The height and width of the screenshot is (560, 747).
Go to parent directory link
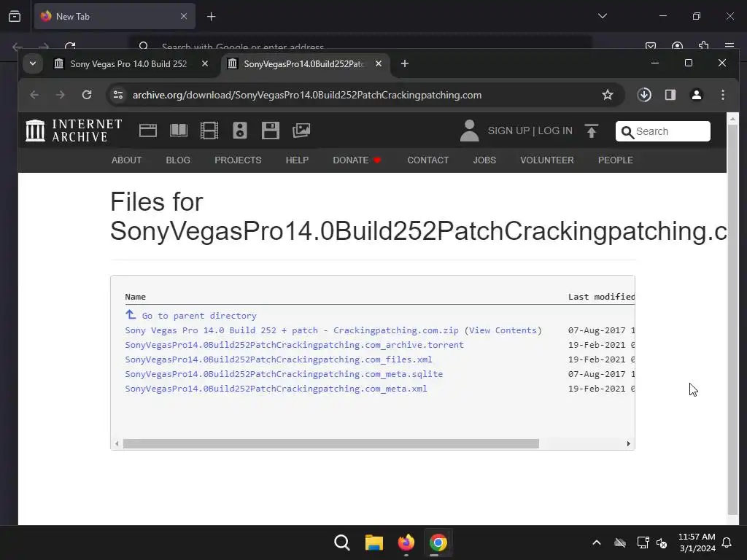tap(198, 316)
